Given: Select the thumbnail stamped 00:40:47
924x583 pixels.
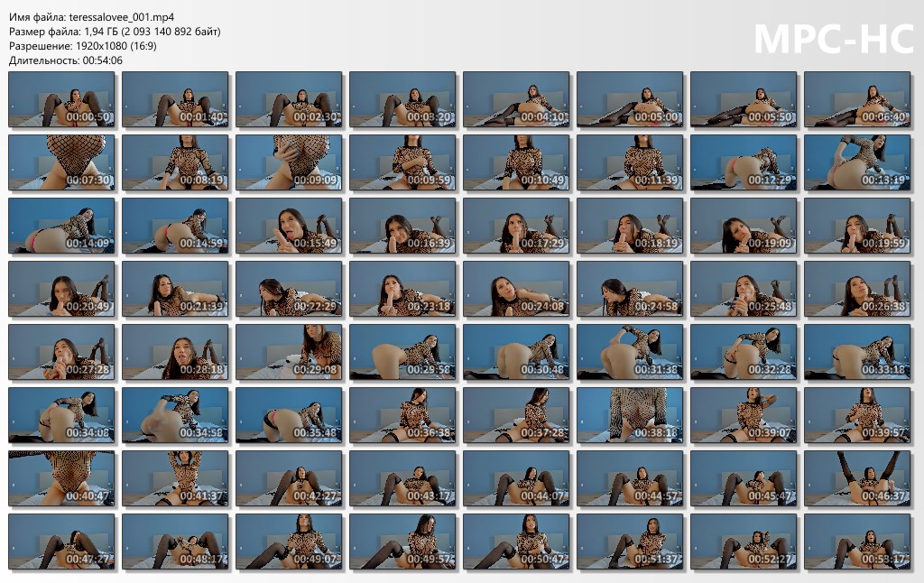Looking at the screenshot, I should (x=61, y=478).
